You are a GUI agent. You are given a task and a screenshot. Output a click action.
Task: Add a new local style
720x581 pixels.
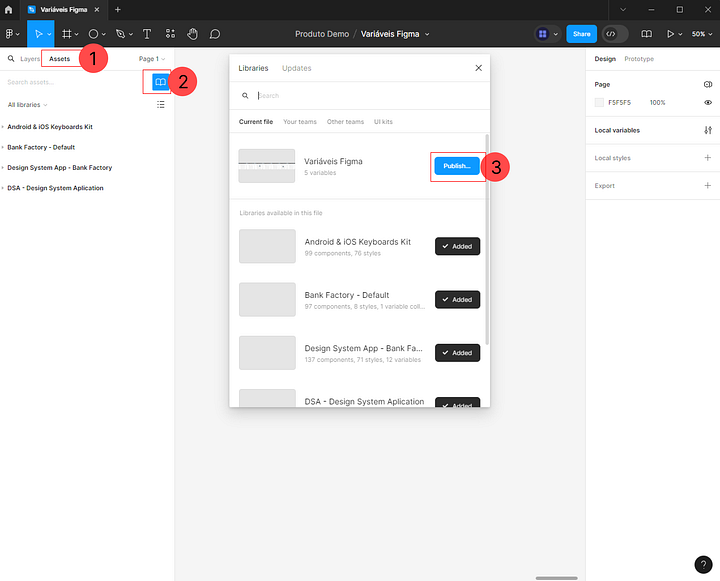pos(708,158)
